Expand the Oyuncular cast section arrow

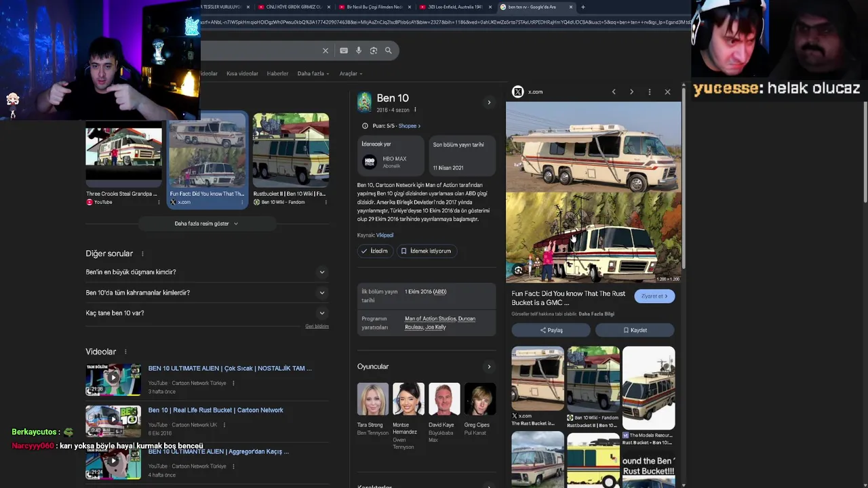pos(489,367)
